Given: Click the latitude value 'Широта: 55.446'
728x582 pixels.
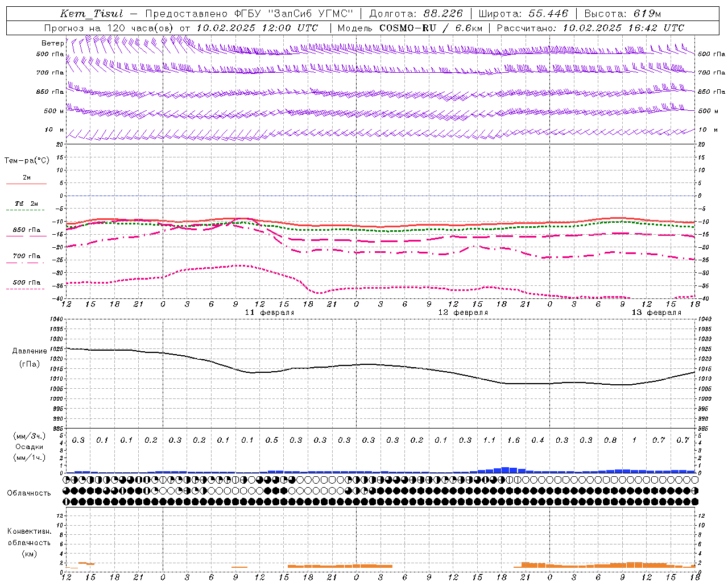Looking at the screenshot, I should [523, 14].
